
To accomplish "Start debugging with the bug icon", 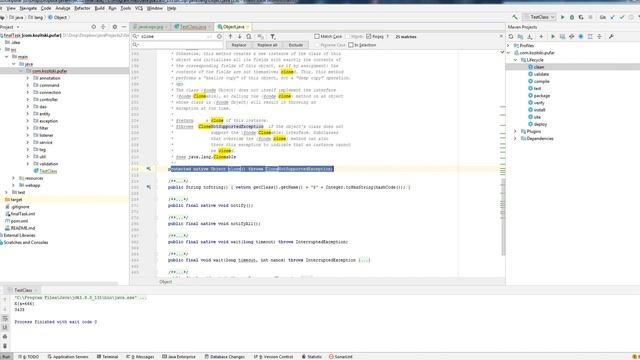I will (572, 17).
